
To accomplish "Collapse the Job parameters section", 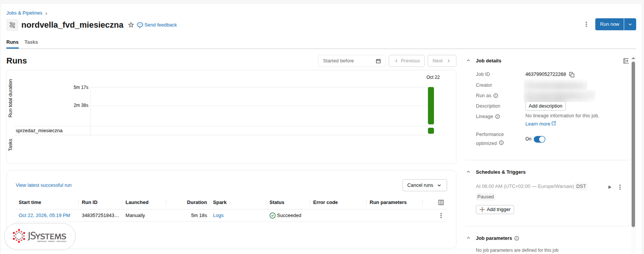I will (x=468, y=238).
